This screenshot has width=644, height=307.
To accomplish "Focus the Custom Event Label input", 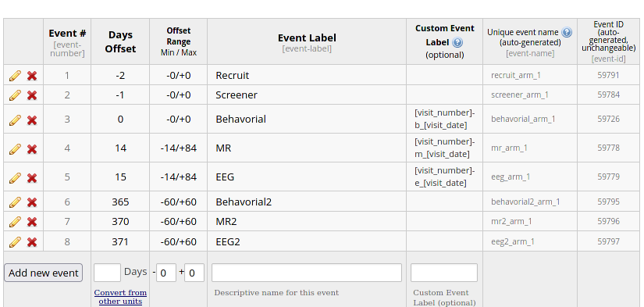I will pyautogui.click(x=444, y=273).
